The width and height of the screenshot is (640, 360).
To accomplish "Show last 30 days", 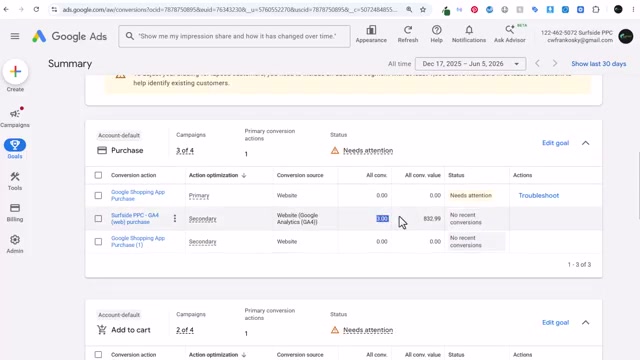I will 598,64.
